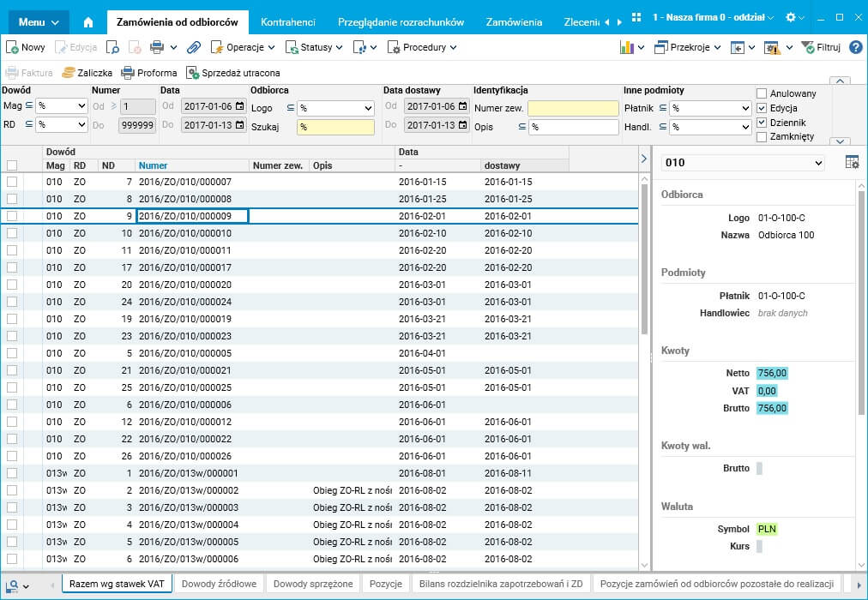This screenshot has width=868, height=600.
Task: Click the printer icon in toolbar
Action: click(x=157, y=47)
